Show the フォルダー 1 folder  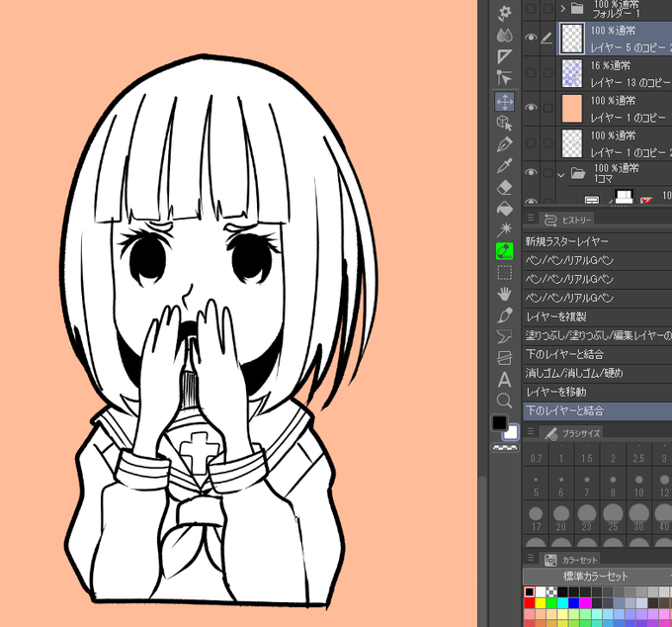[x=531, y=8]
